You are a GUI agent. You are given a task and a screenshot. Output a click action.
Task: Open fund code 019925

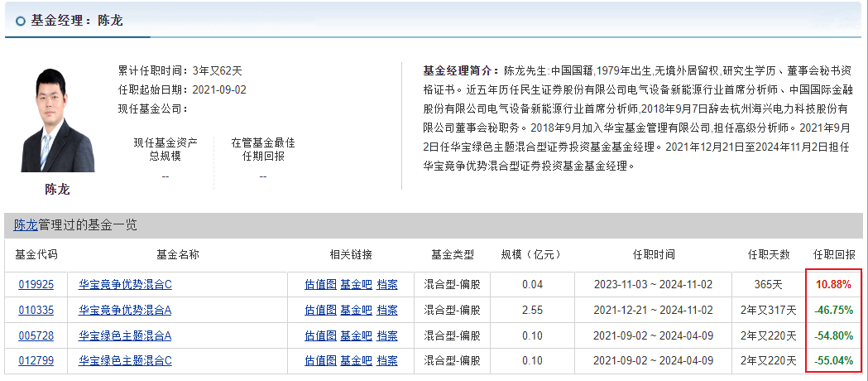tap(36, 284)
